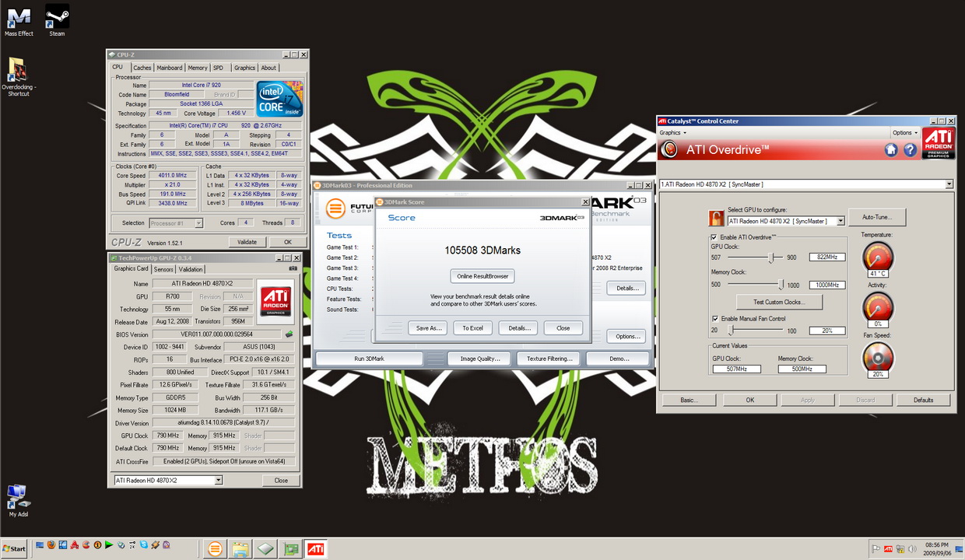
Task: Open the Options dropdown in Catalyst
Action: point(905,133)
